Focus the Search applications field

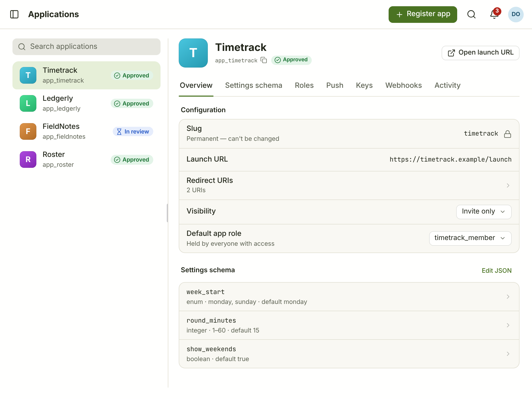[x=86, y=47]
